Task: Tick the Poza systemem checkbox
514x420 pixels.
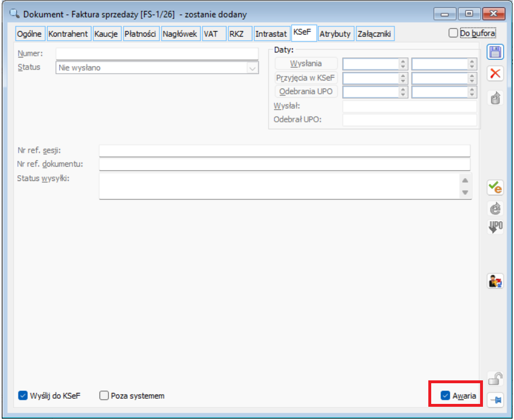Action: pyautogui.click(x=103, y=395)
